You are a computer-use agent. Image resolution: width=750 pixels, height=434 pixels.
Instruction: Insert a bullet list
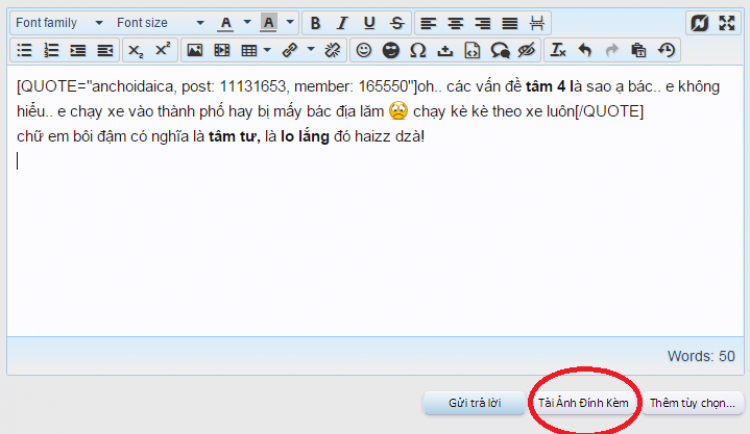(24, 50)
